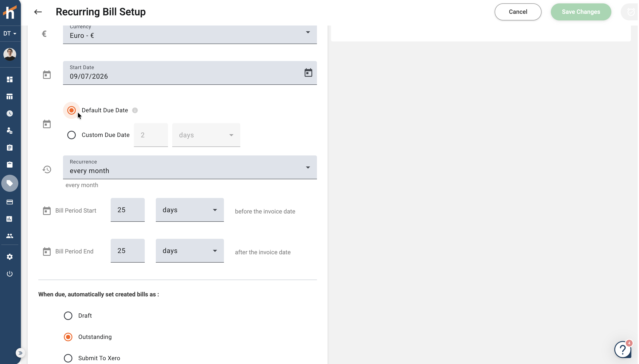The image size is (639, 364).
Task: Click the Save Changes button
Action: pyautogui.click(x=581, y=12)
